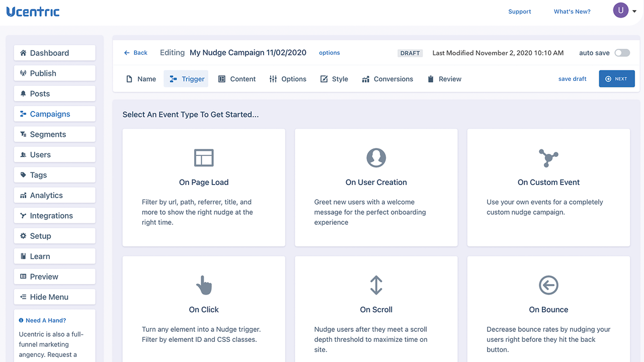The image size is (644, 362).
Task: Open the Conversions tab
Action: [387, 79]
